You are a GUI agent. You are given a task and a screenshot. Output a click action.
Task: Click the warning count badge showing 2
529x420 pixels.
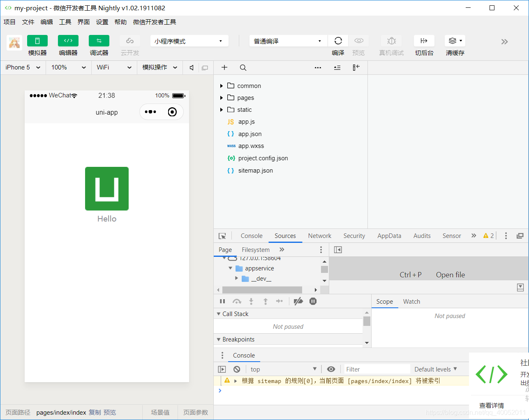coord(488,236)
